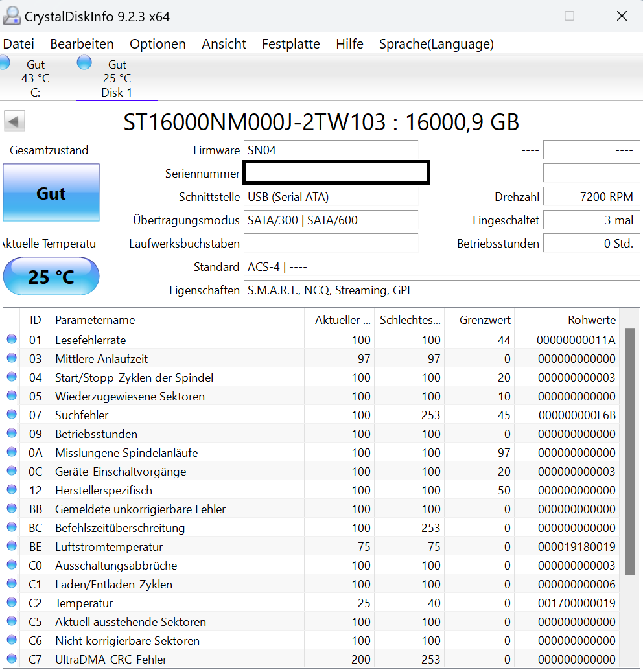Image resolution: width=643 pixels, height=672 pixels.
Task: Click the Schlechtes column header
Action: click(x=410, y=320)
